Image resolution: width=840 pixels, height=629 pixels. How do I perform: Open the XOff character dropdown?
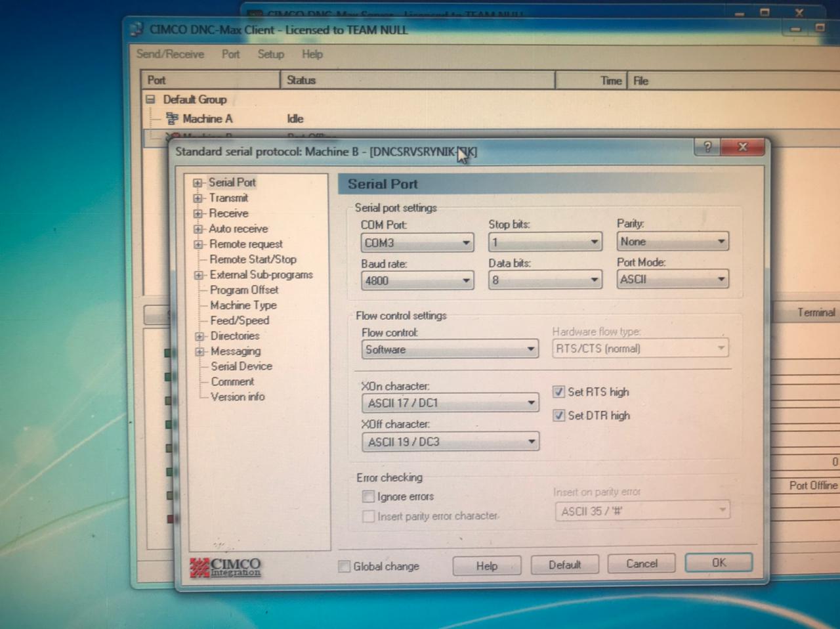click(x=450, y=441)
